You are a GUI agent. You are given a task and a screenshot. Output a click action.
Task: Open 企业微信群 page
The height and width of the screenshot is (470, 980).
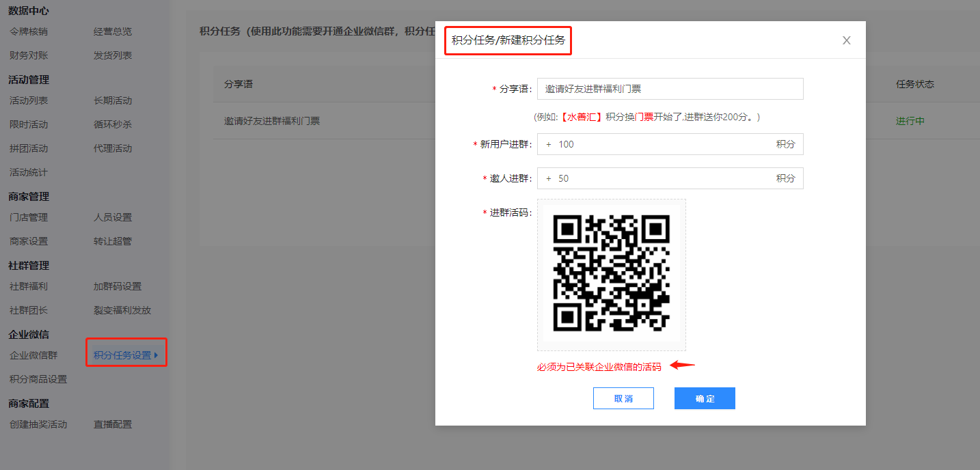pos(33,355)
